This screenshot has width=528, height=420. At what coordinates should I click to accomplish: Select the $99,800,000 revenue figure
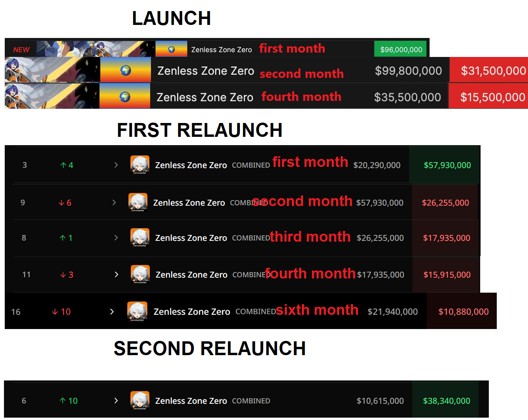tap(408, 71)
